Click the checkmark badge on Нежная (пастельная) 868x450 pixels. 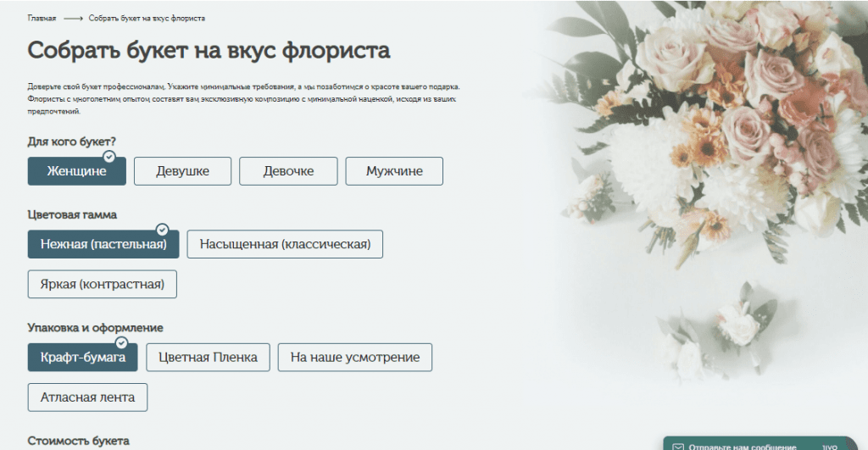point(162,230)
